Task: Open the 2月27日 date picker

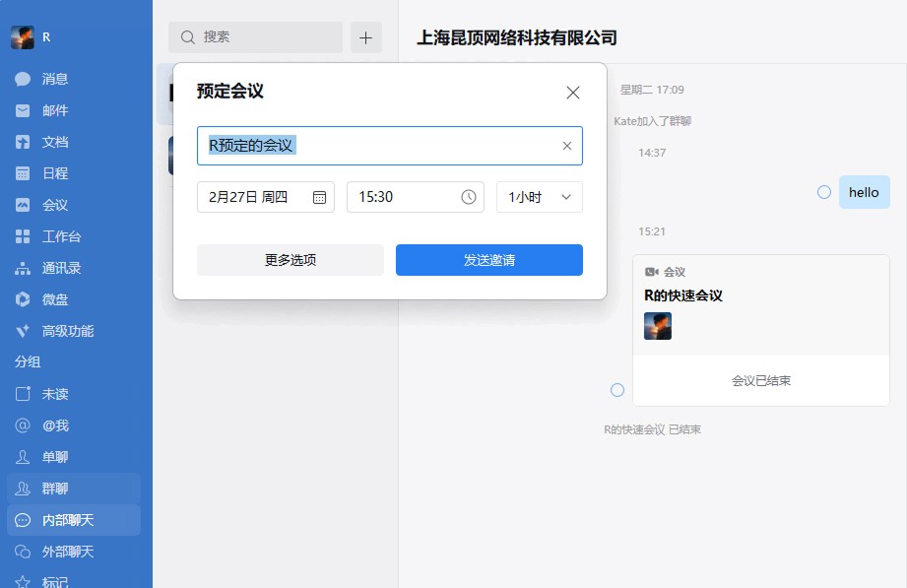Action: tap(265, 197)
